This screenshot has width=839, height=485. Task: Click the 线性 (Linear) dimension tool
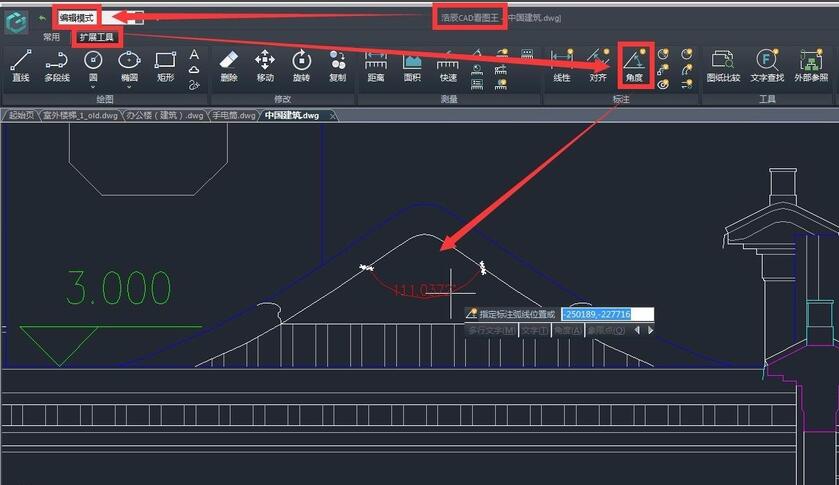(x=562, y=65)
